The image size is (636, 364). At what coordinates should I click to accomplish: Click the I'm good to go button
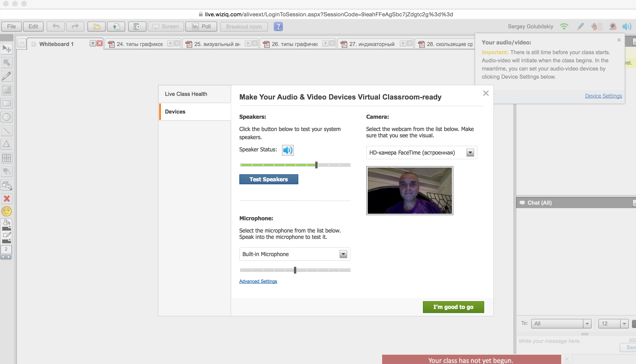click(453, 307)
